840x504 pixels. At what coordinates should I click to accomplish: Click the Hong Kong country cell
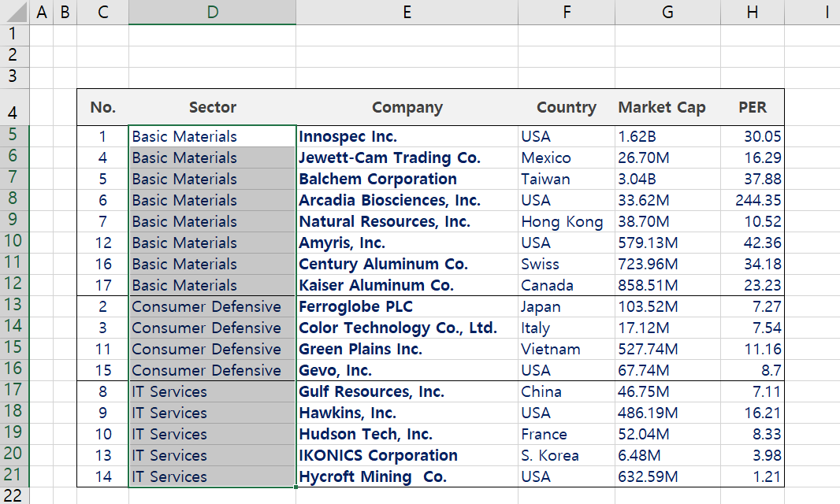567,221
